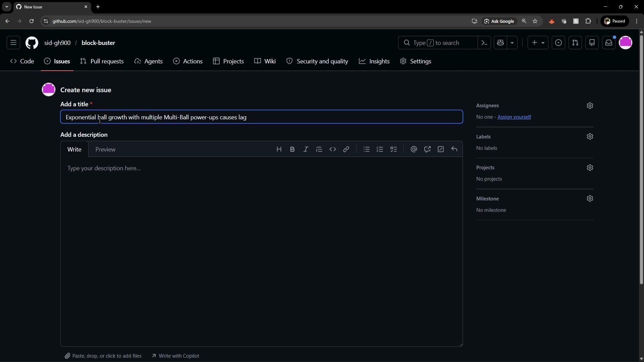The image size is (644, 362).
Task: Open browser extensions puzzle icon
Action: coord(588,21)
